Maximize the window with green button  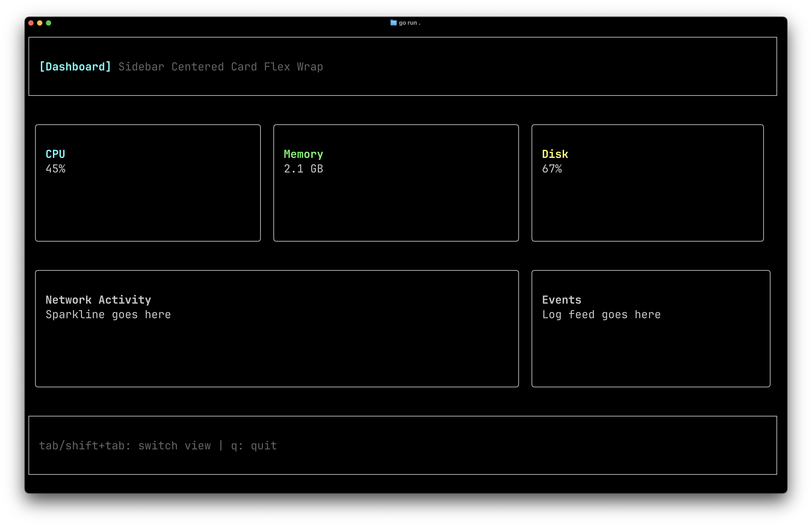(x=49, y=23)
